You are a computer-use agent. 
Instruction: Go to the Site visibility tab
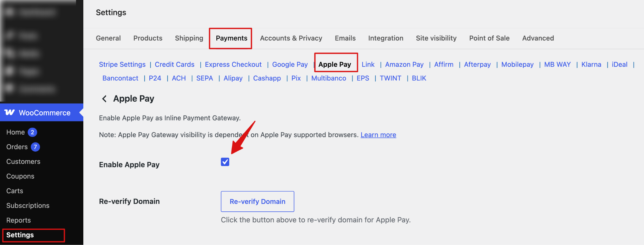[x=436, y=38]
